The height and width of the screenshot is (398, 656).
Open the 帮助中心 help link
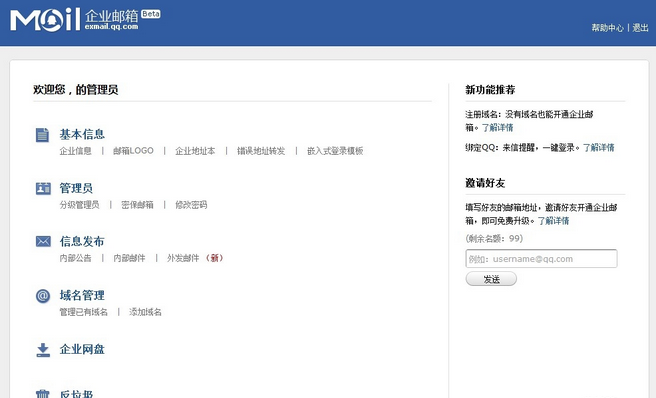pos(607,28)
